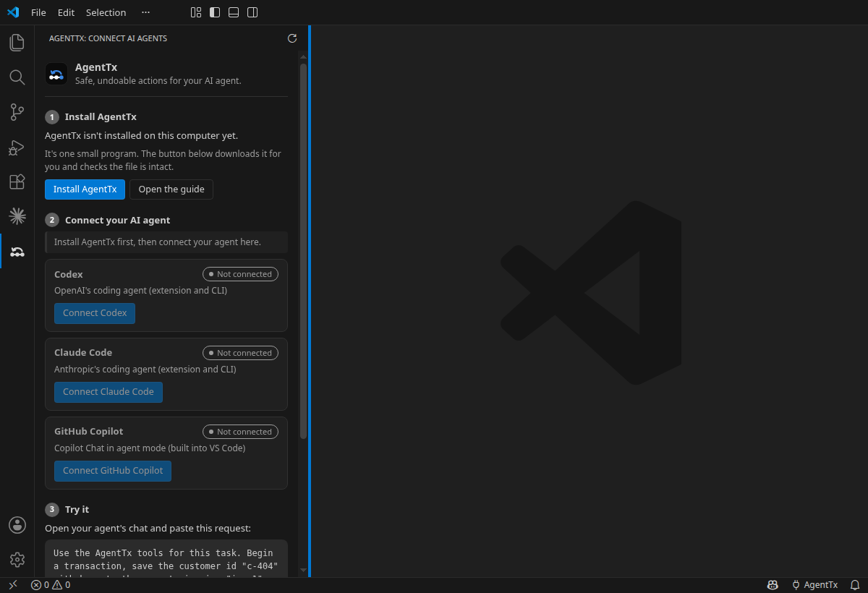Click the "GitHub Copilot" card title
Viewport: 868px width, 593px height.
click(x=89, y=431)
